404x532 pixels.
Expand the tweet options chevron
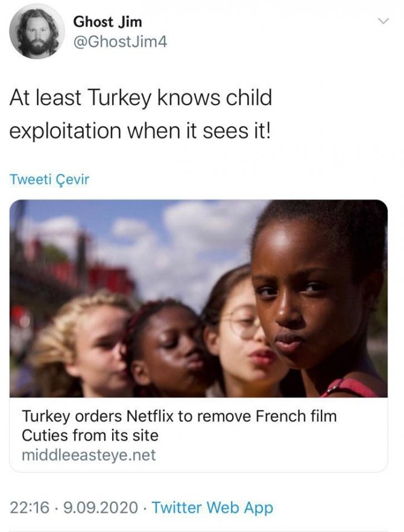pyautogui.click(x=383, y=21)
